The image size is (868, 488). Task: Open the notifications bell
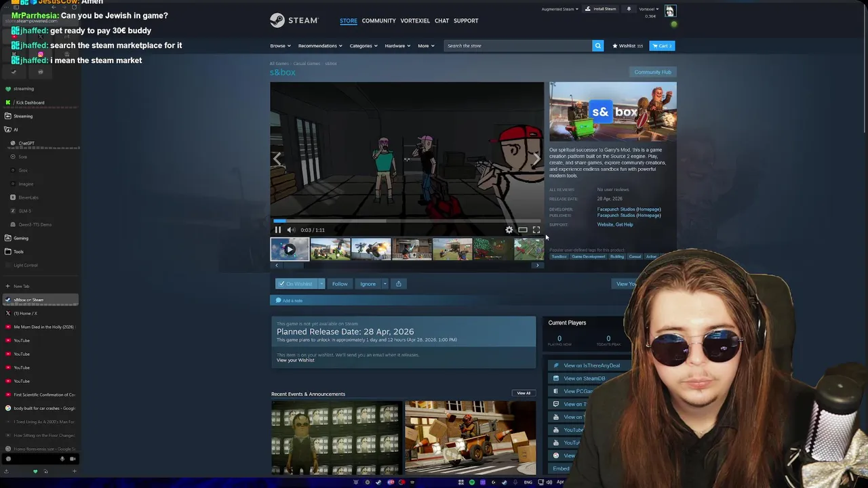[x=629, y=9]
